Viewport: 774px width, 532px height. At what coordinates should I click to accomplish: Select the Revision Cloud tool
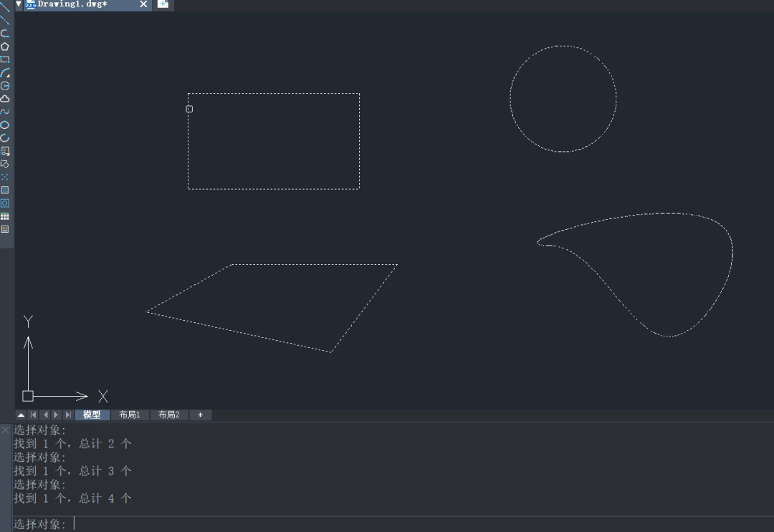[x=5, y=99]
